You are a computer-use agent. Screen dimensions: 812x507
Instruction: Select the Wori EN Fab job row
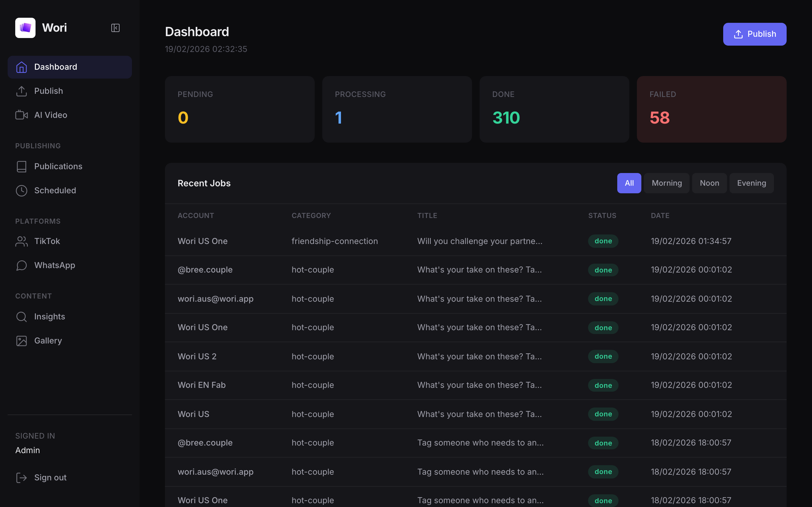tap(336, 385)
